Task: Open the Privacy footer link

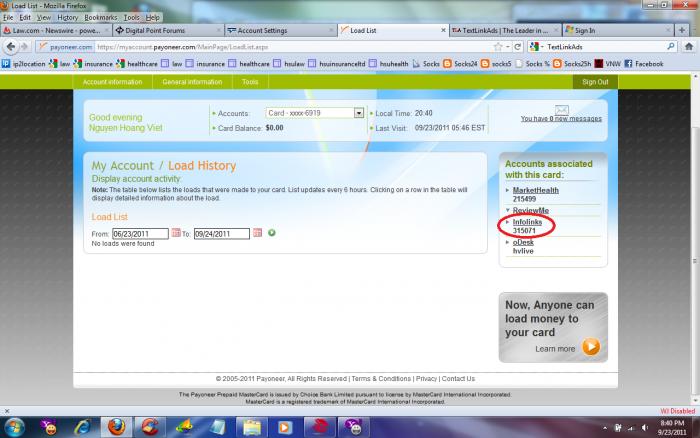Action: [x=426, y=379]
